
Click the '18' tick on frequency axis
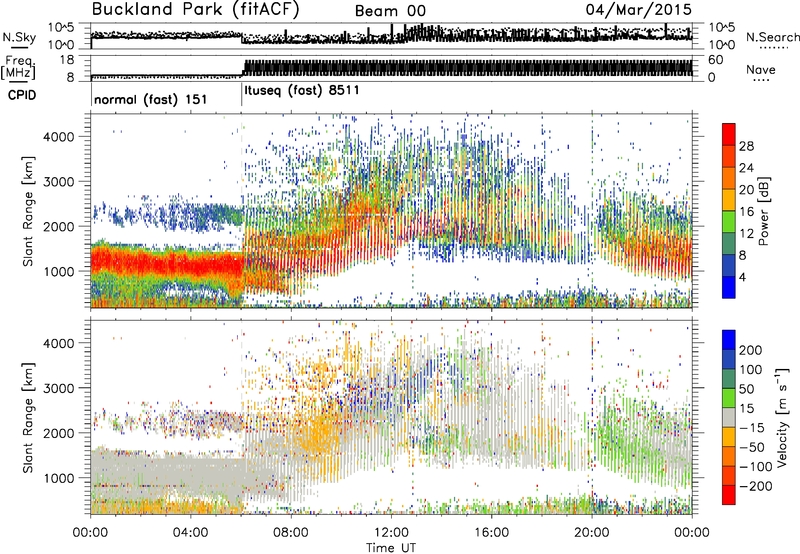[x=66, y=60]
